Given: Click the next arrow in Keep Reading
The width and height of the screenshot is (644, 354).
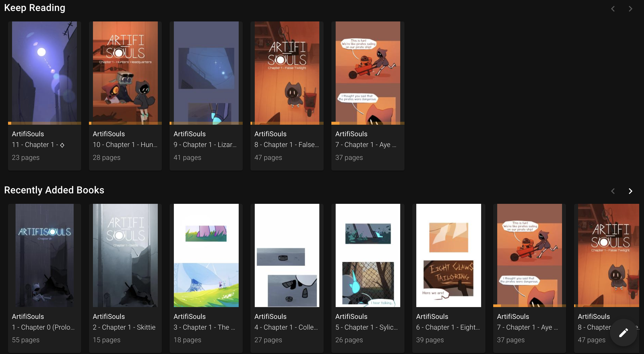Looking at the screenshot, I should tap(630, 9).
